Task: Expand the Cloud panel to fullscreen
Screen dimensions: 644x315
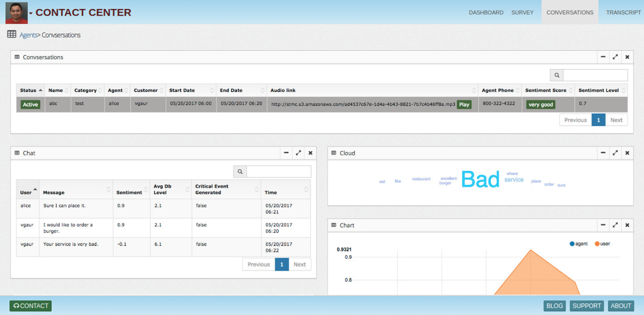Action: [615, 153]
